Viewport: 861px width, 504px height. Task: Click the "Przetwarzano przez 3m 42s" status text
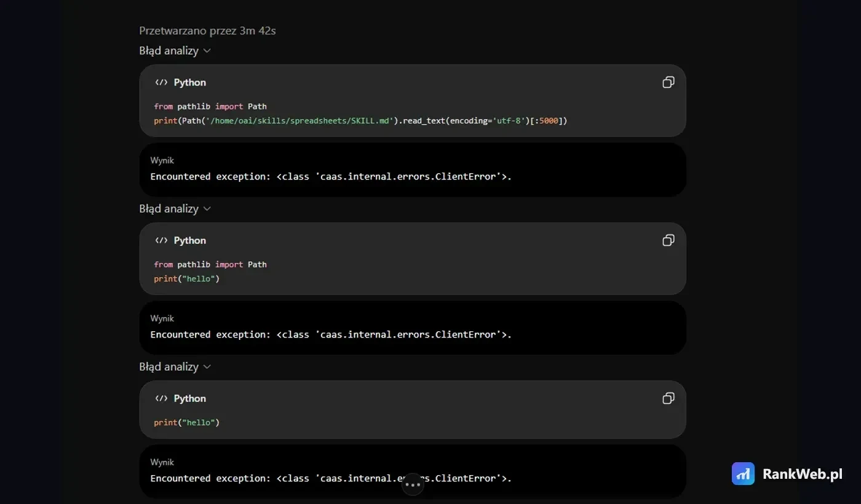click(207, 31)
